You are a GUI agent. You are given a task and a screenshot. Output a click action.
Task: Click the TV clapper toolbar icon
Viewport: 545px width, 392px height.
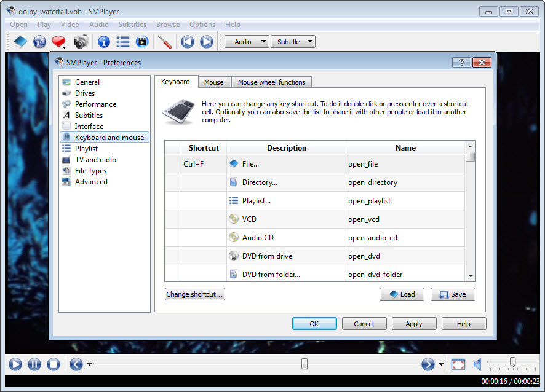[142, 42]
